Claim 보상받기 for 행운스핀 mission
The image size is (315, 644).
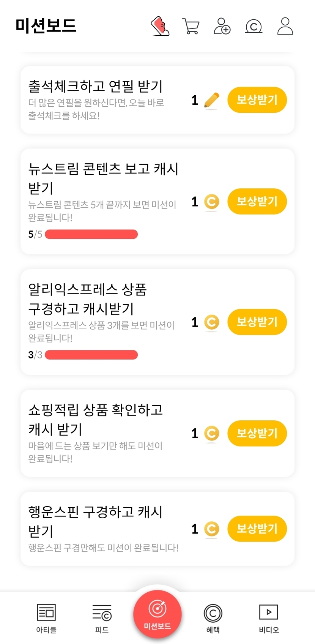pyautogui.click(x=257, y=529)
